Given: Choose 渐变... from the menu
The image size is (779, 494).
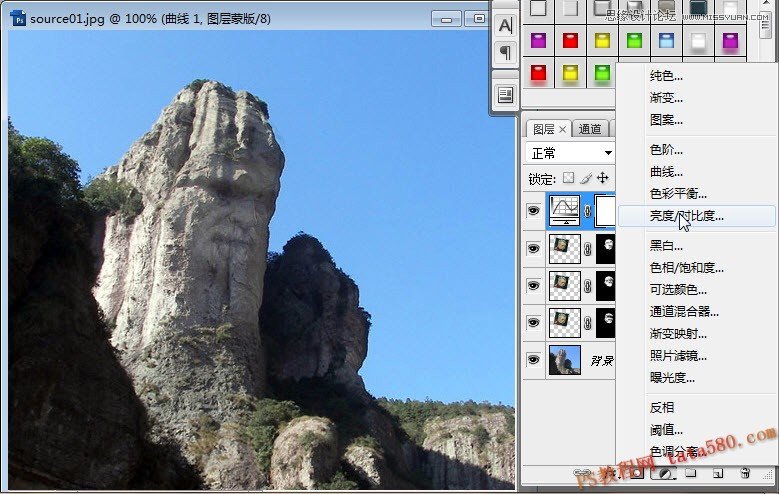Looking at the screenshot, I should [x=666, y=98].
